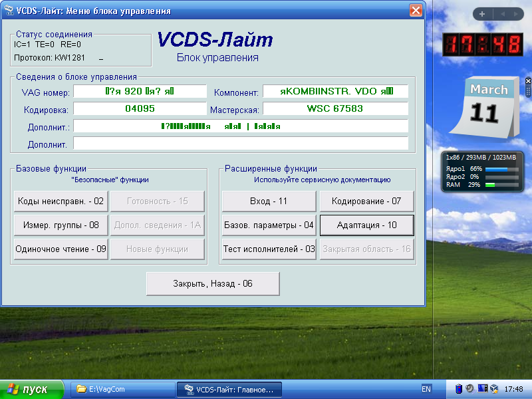This screenshot has width=532, height=399.
Task: Open the пуск Start menu
Action: coord(31,389)
